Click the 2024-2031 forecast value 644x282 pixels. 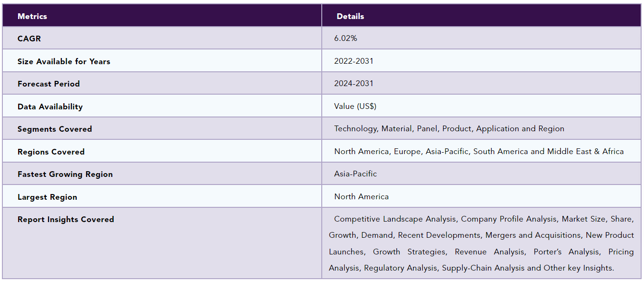coord(354,83)
